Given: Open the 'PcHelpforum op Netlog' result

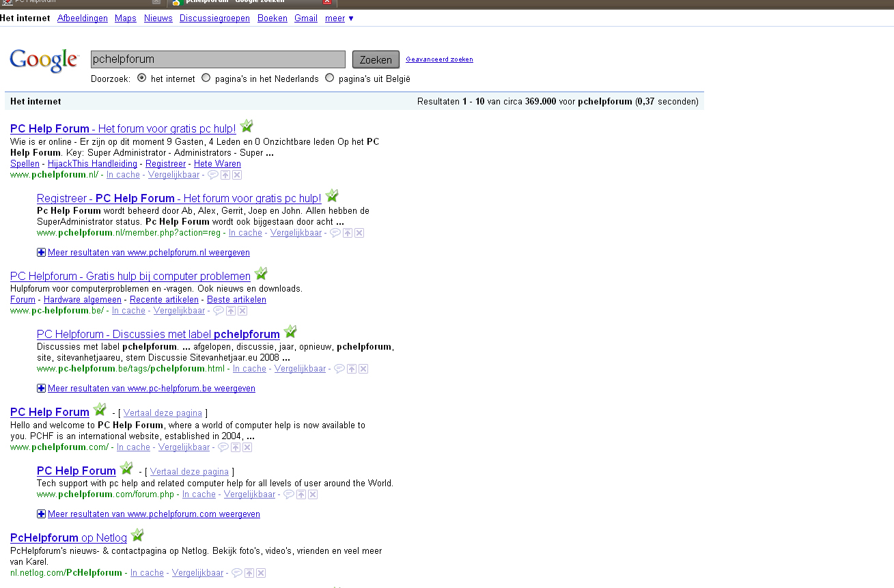Looking at the screenshot, I should 68,538.
